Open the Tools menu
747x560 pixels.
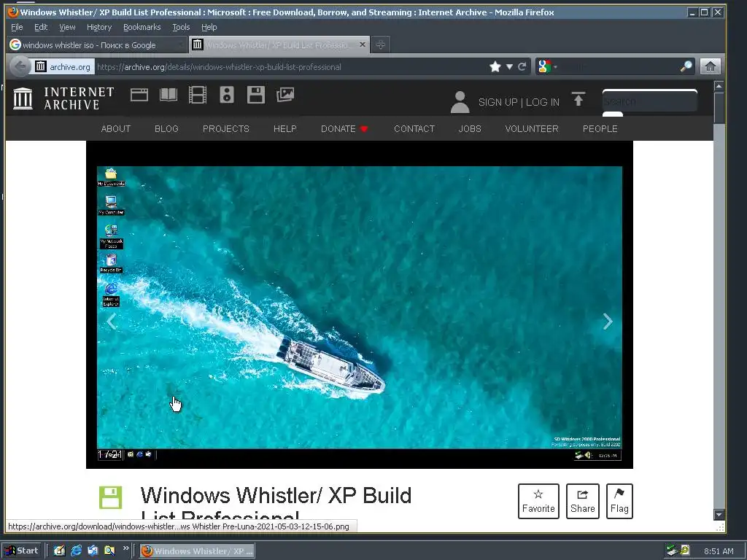[x=181, y=27]
